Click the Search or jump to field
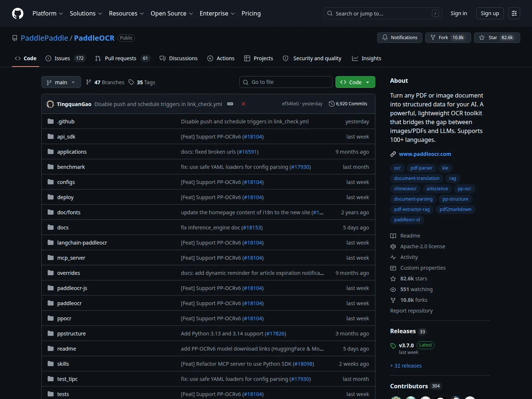The image size is (532, 399). point(382,13)
